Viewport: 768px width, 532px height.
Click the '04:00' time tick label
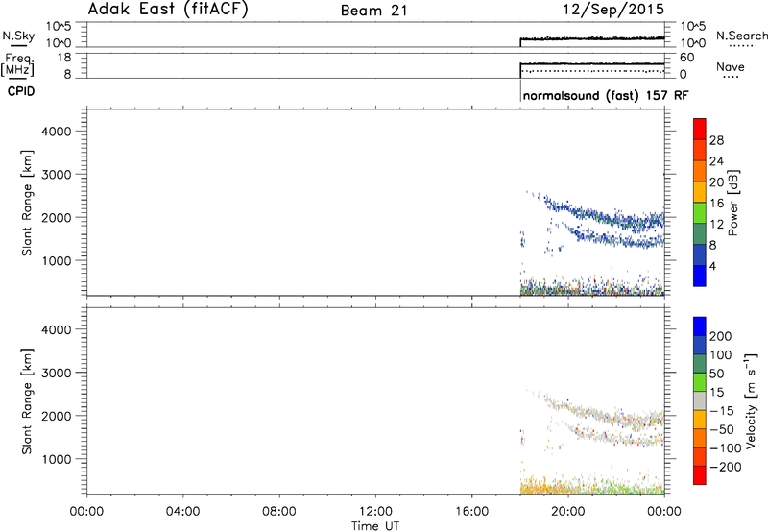click(183, 512)
